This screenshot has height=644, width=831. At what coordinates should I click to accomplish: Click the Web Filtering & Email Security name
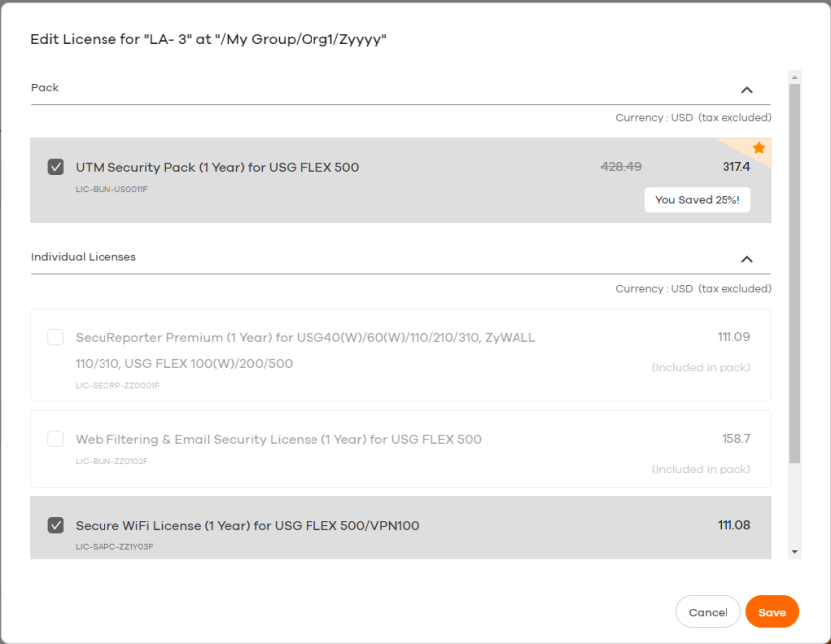click(x=279, y=439)
